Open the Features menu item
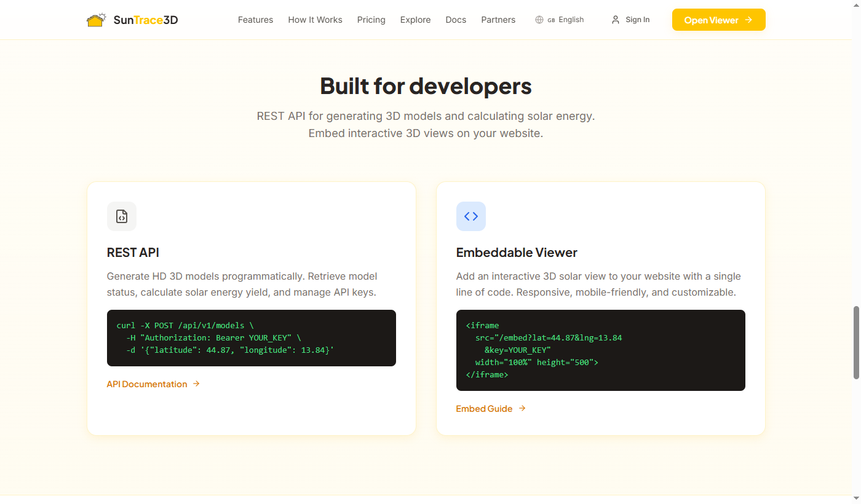Screen dimensions: 861x504 255,20
